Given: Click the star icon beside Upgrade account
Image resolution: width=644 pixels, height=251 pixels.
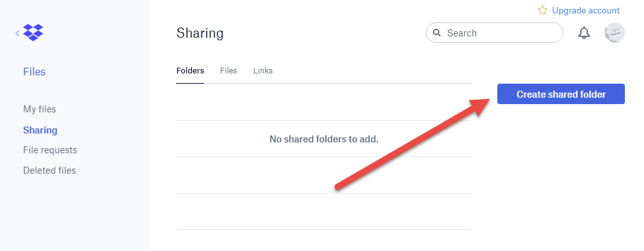Looking at the screenshot, I should (543, 10).
